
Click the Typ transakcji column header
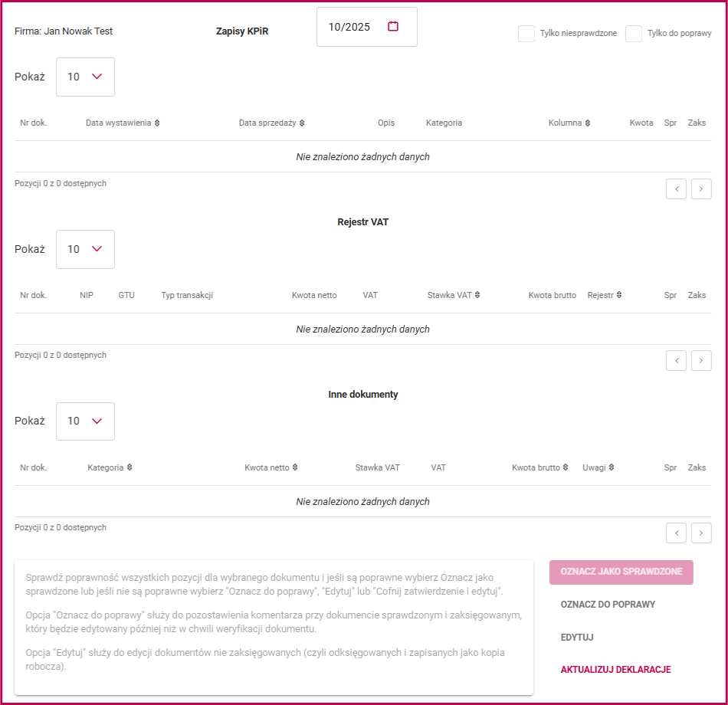click(x=187, y=295)
